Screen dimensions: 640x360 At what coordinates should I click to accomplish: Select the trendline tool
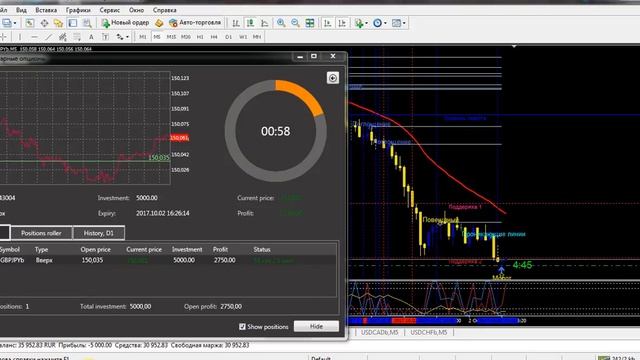pos(49,37)
